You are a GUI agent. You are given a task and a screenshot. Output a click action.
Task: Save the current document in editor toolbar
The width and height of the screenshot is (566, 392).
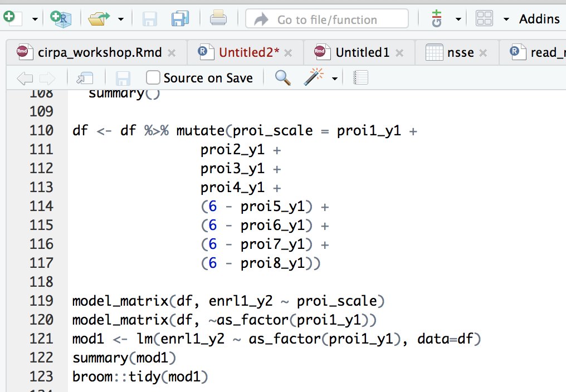pos(123,78)
